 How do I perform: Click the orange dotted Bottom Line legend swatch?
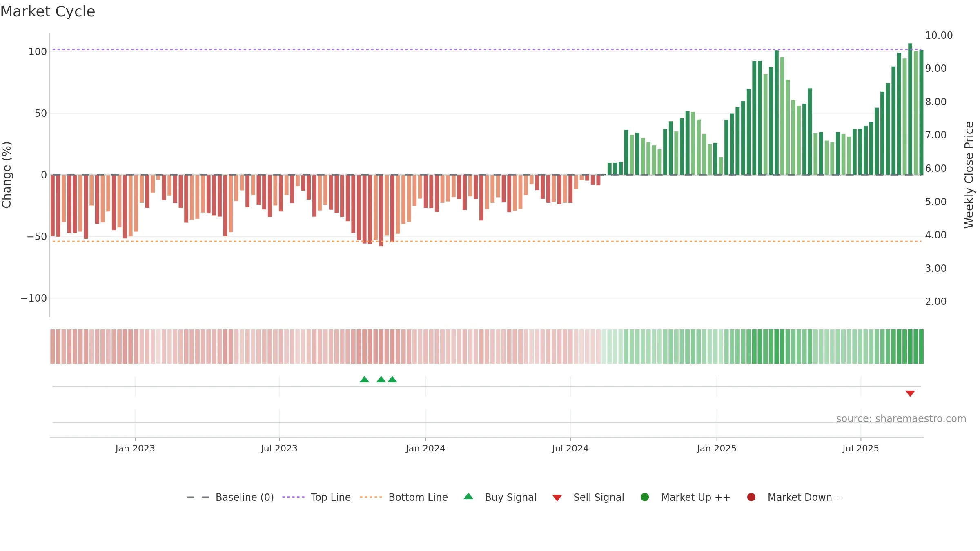tap(371, 497)
